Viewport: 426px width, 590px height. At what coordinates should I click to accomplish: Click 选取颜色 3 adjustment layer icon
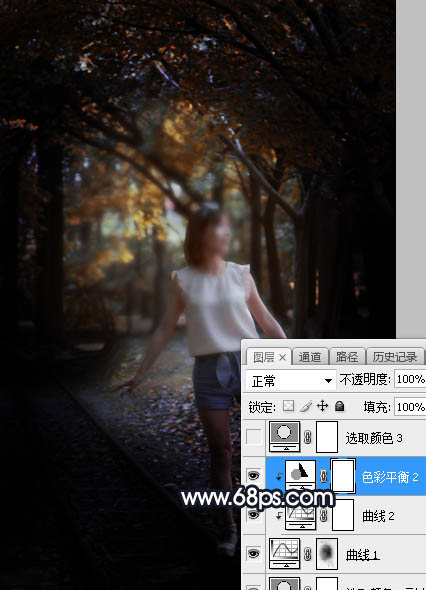click(285, 436)
